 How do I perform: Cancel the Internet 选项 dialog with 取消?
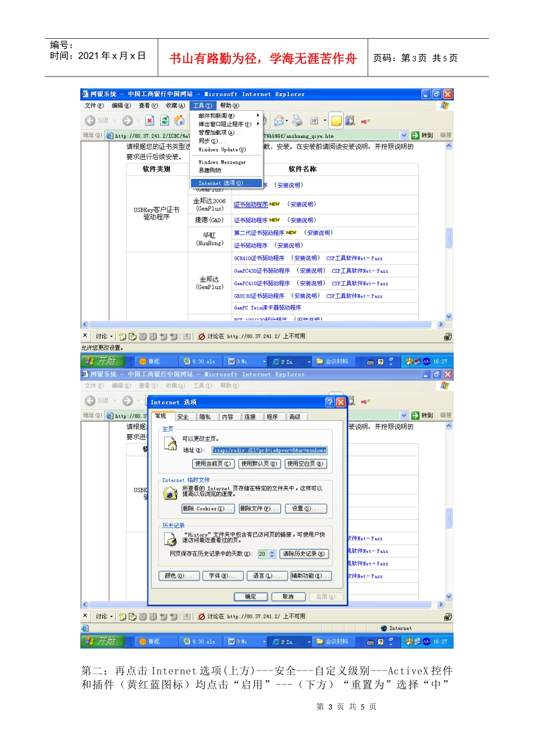pos(288,597)
